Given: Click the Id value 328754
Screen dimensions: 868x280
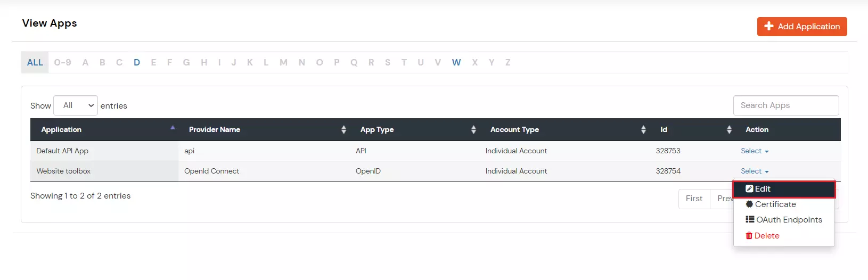Looking at the screenshot, I should tap(668, 171).
